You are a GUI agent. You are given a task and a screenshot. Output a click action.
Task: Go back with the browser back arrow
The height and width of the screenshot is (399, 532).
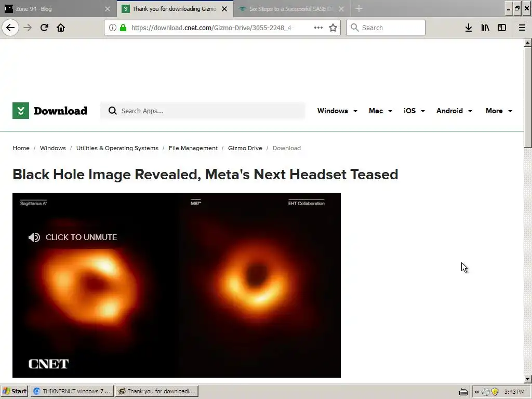10,28
